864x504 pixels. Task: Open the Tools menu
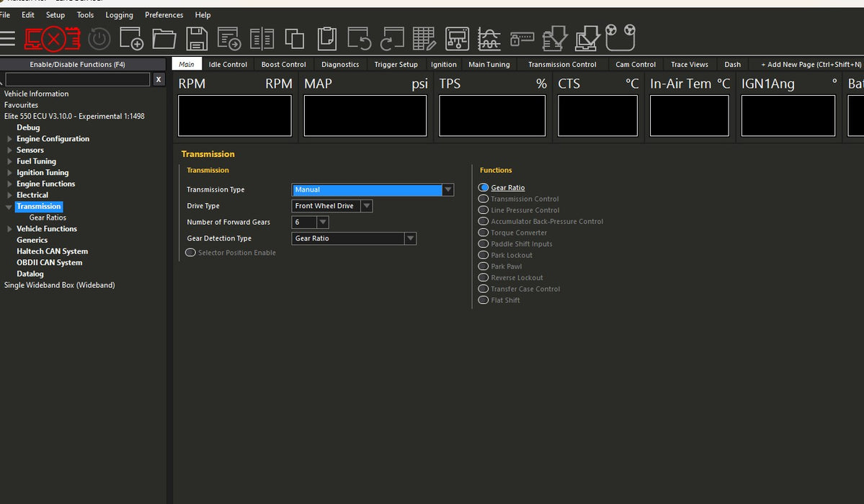pyautogui.click(x=85, y=14)
